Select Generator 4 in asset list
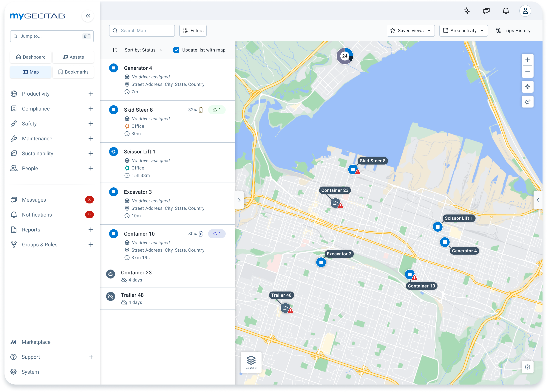This screenshot has width=547, height=392. [x=167, y=80]
